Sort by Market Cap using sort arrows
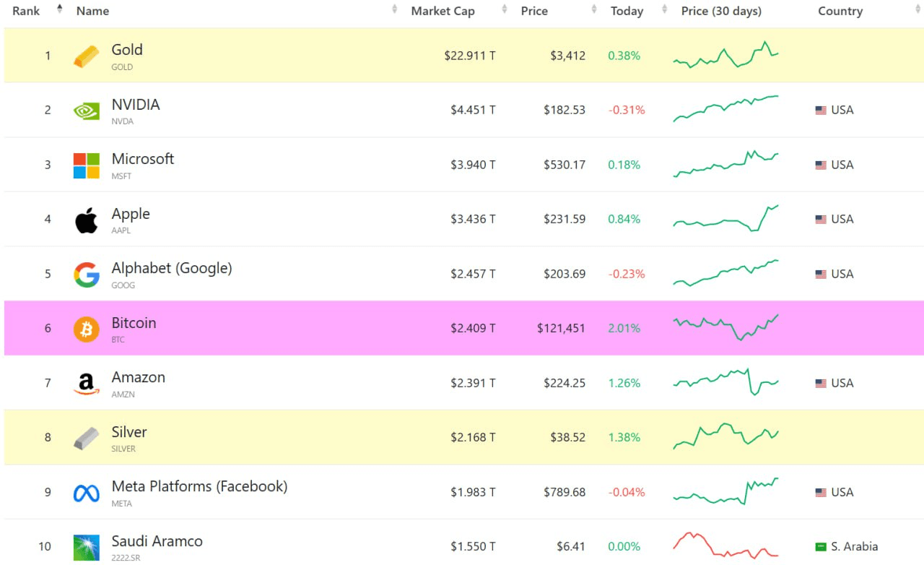The image size is (924, 565). pos(505,9)
